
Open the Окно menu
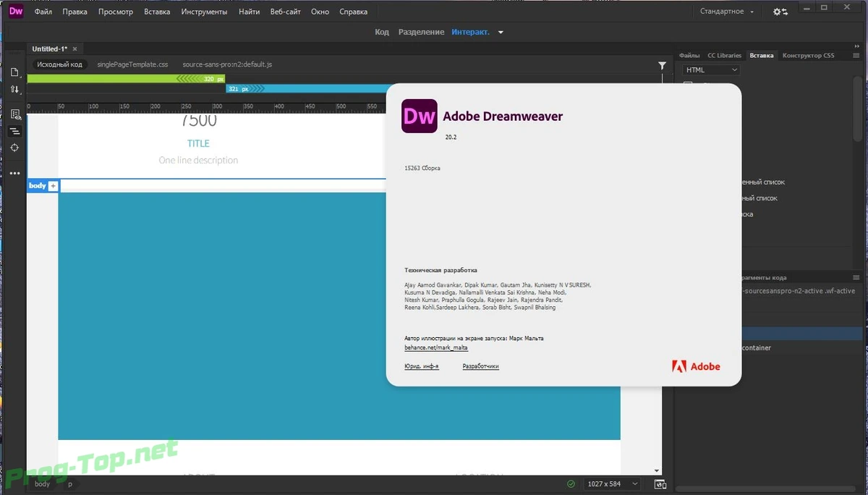(320, 12)
